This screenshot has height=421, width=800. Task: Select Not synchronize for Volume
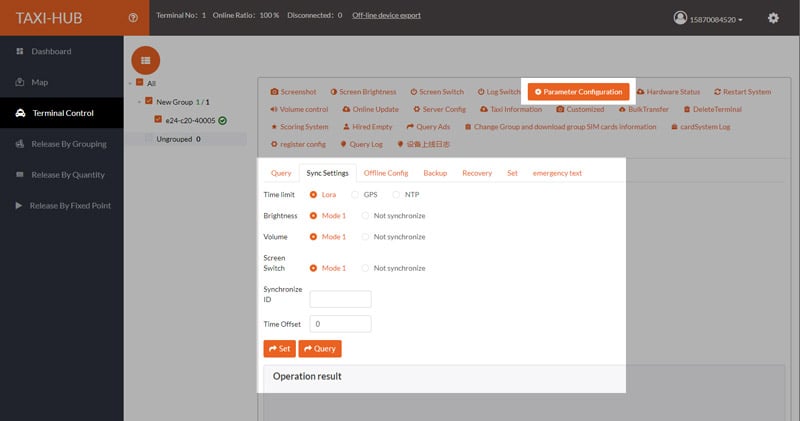tap(365, 237)
